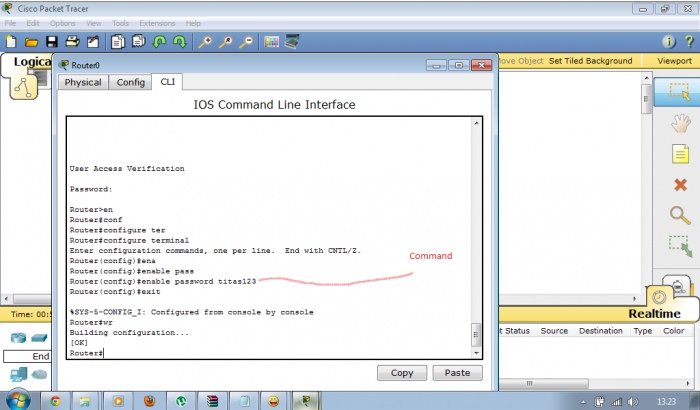Open the File menu
The width and height of the screenshot is (700, 410).
tap(10, 23)
